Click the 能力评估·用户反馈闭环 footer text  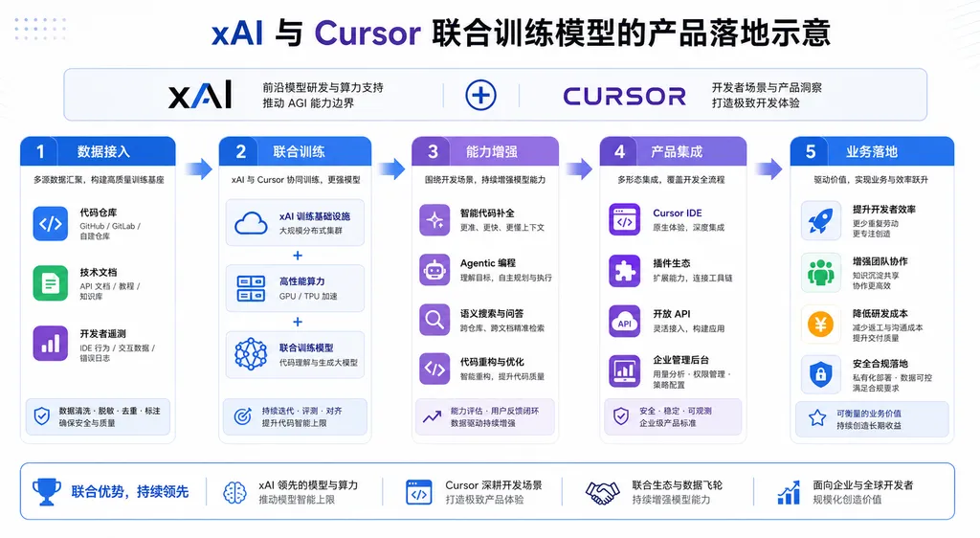(x=495, y=411)
